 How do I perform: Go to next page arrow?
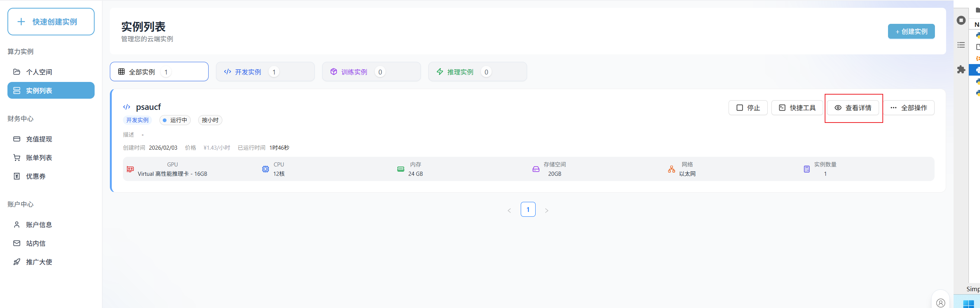point(547,210)
